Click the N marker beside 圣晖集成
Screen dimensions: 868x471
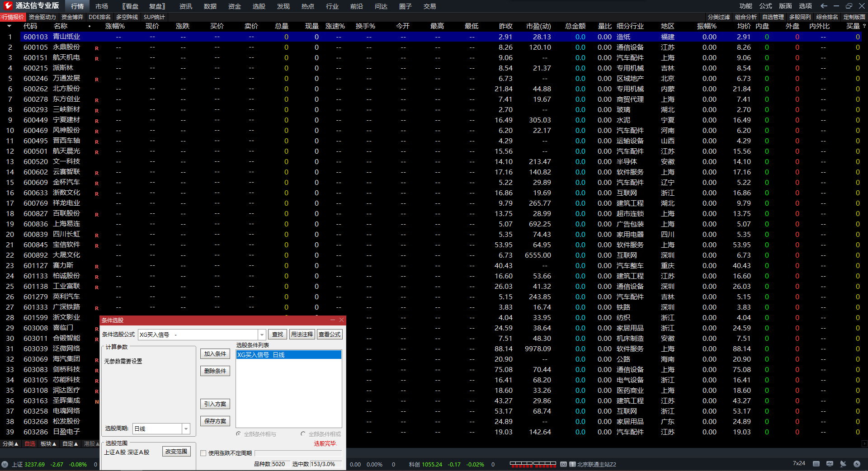tap(97, 401)
